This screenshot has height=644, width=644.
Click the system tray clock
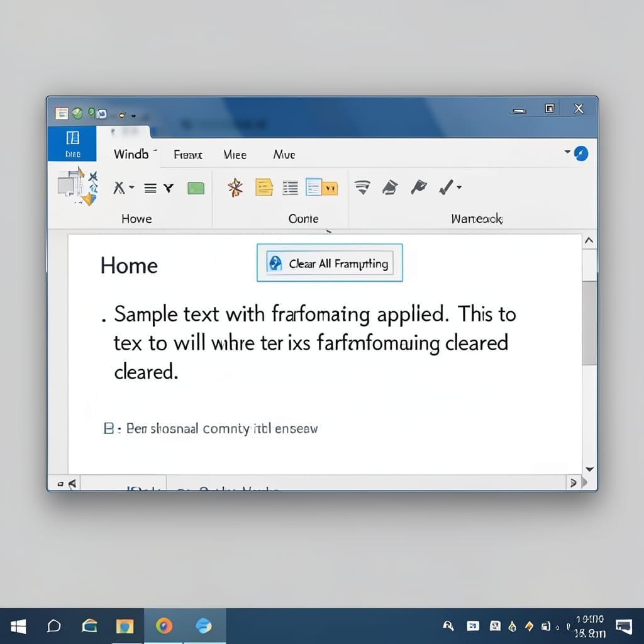(x=590, y=626)
